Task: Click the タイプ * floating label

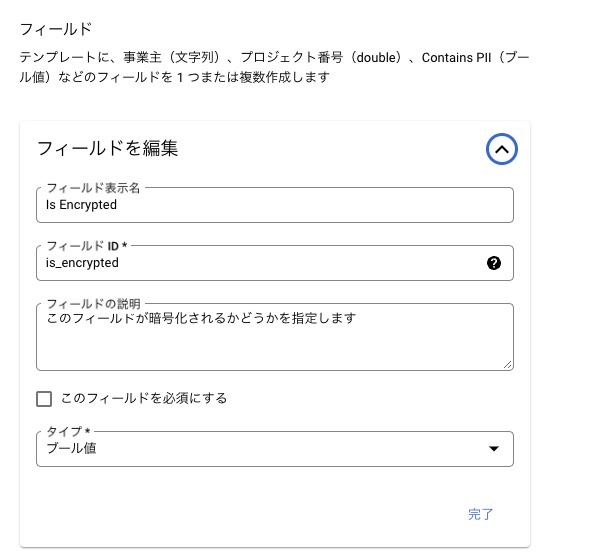Action: point(68,431)
